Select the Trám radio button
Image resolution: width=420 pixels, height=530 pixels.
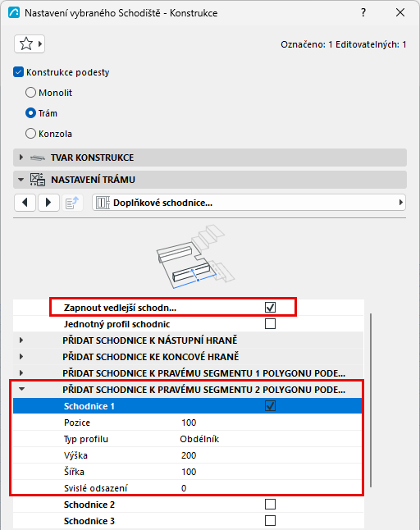coord(30,113)
